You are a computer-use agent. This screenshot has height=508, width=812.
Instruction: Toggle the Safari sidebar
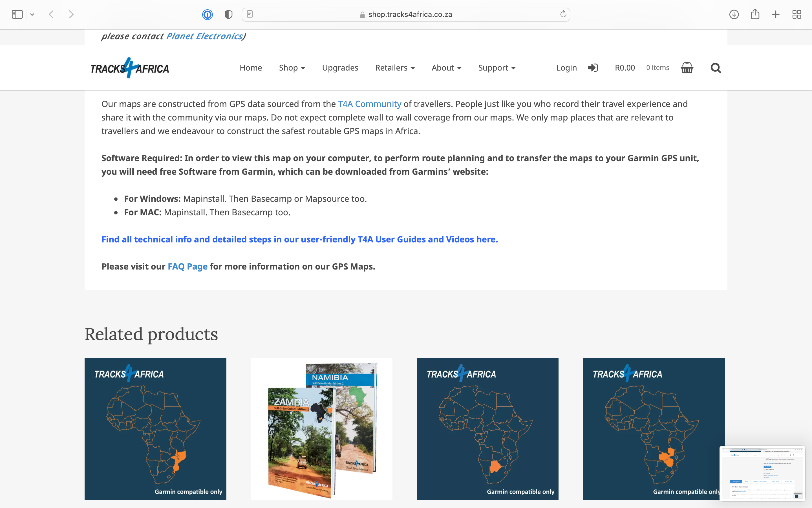[17, 14]
